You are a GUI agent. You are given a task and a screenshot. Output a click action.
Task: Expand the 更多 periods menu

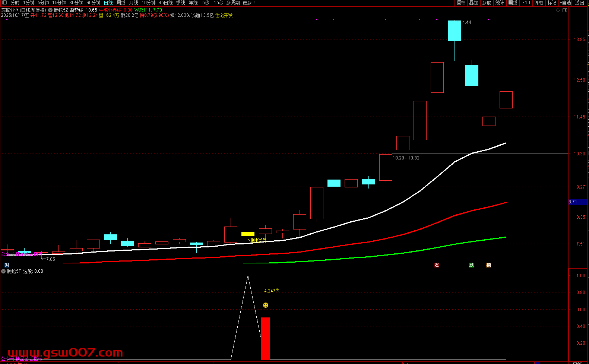[x=249, y=3]
